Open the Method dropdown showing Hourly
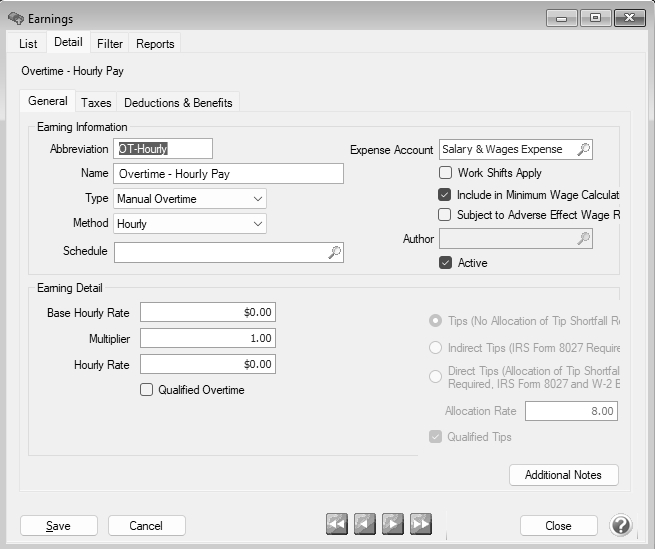 258,224
